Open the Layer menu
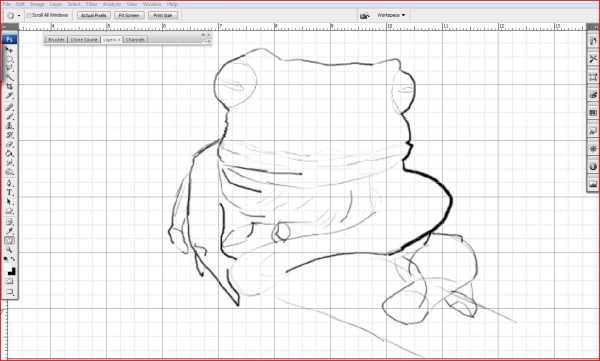This screenshot has width=600, height=361. 55,4
